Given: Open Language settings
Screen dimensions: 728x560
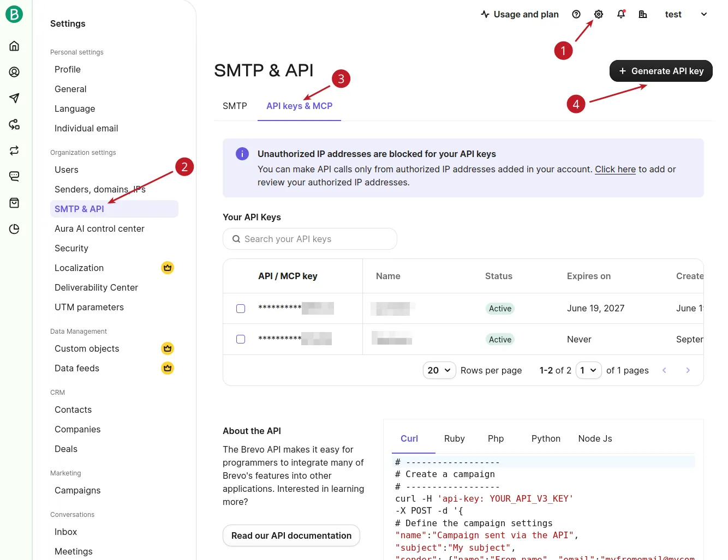Looking at the screenshot, I should (x=75, y=109).
